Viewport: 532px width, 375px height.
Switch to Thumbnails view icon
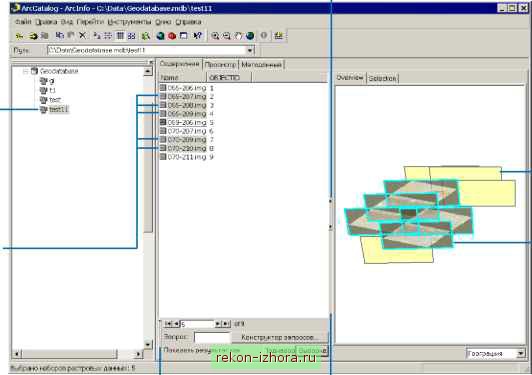pos(132,36)
